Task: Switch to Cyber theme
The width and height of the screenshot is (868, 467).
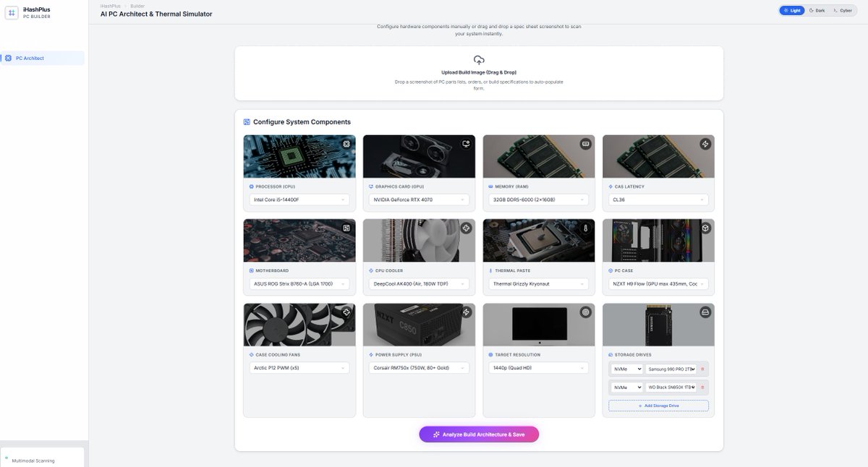Action: (842, 11)
